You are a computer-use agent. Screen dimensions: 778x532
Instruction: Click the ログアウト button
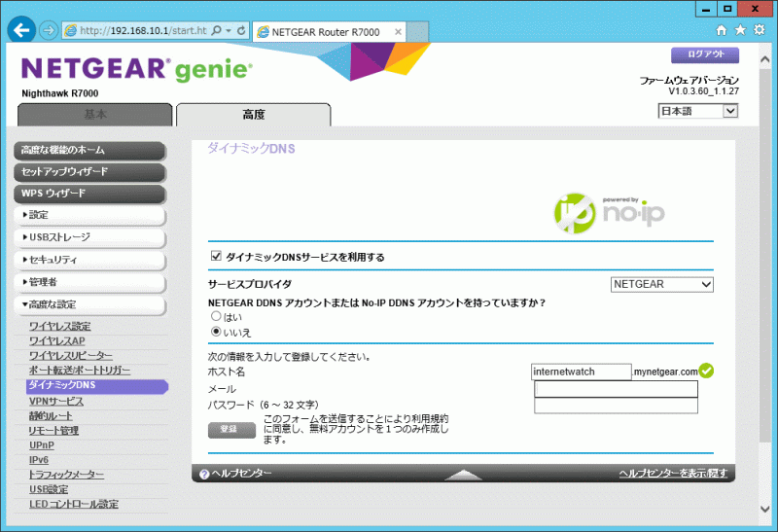(x=698, y=54)
